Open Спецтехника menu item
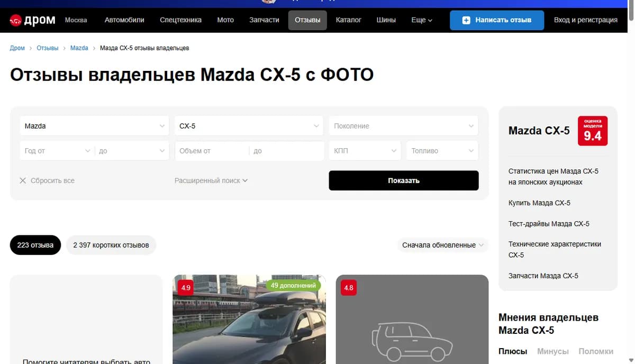Viewport: 635px width, 364px height. [x=181, y=20]
